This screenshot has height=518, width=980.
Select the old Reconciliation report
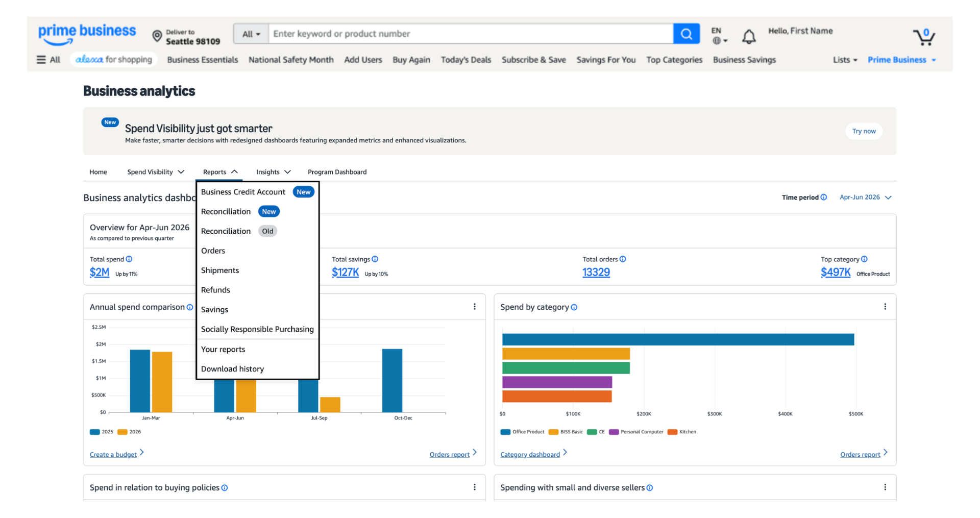tap(257, 231)
